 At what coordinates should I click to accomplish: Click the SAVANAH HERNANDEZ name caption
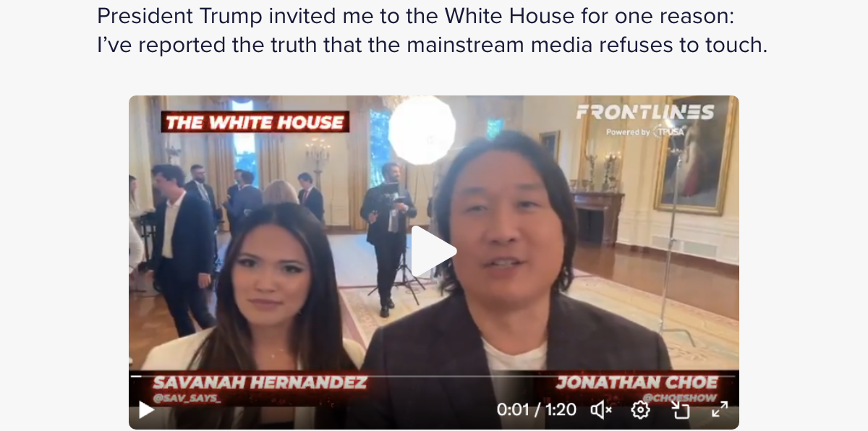(260, 383)
